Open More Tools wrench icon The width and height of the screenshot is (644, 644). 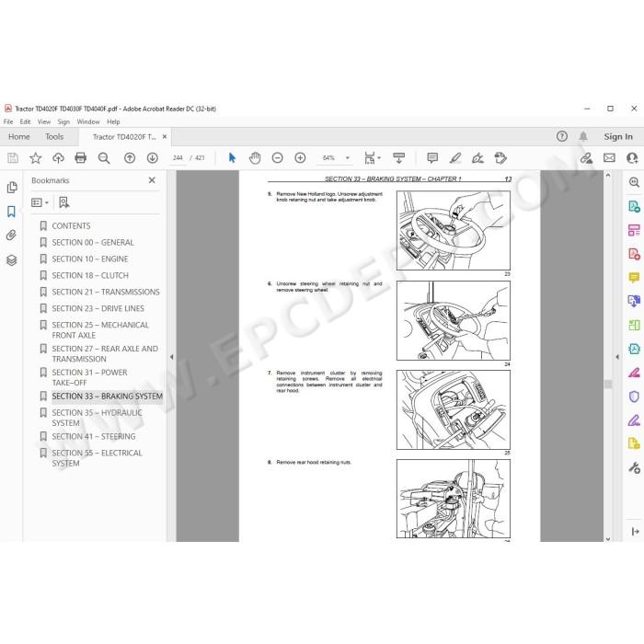click(x=634, y=467)
